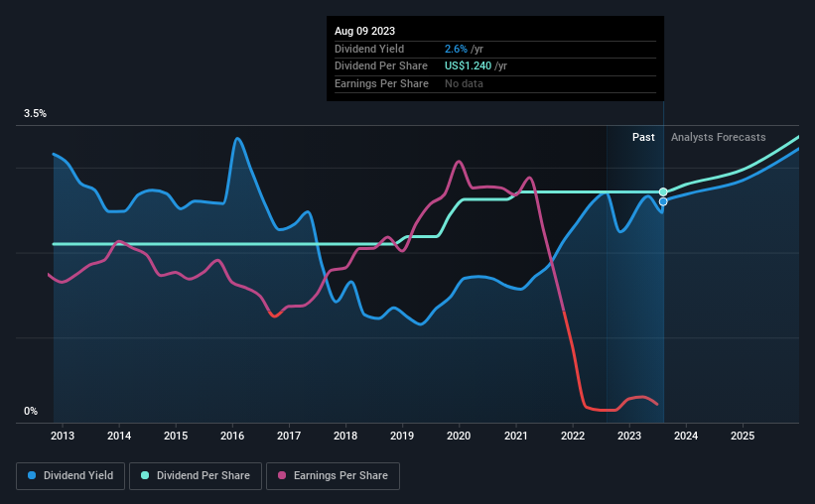Click the Past section label
The width and height of the screenshot is (815, 504).
point(643,137)
